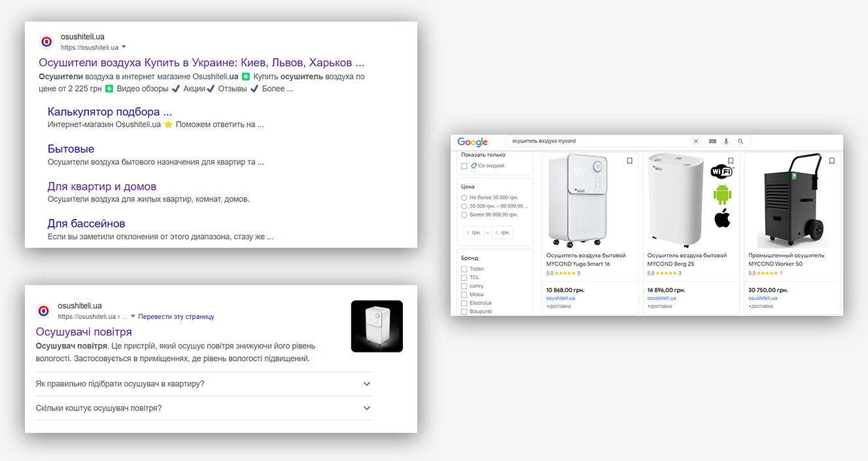Screen dimensions: 868x461
Task: Click the osushiteli.ua favicon in top result
Action: pyautogui.click(x=46, y=41)
